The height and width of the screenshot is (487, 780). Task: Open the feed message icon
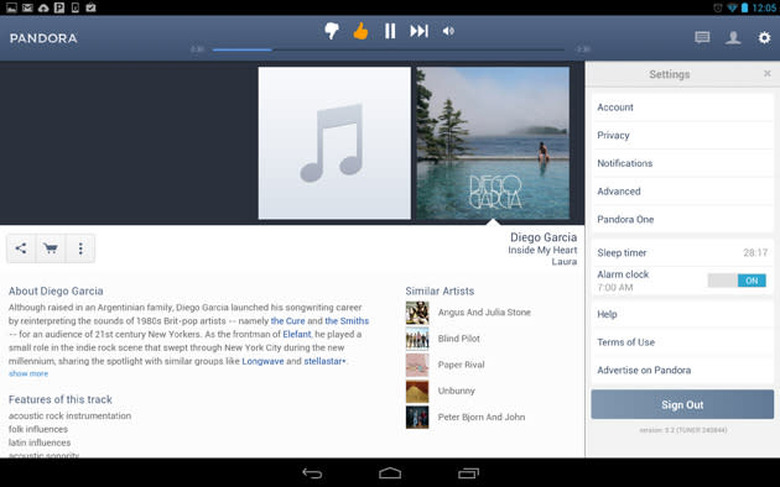[702, 38]
